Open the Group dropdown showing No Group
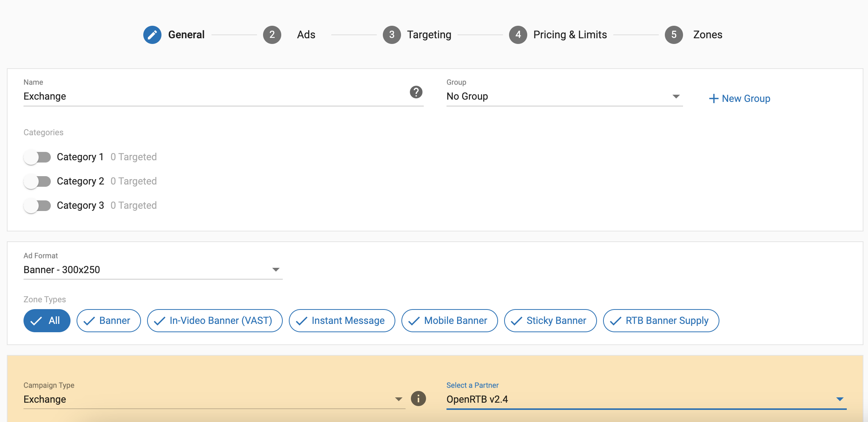Viewport: 868px width, 422px height. pos(564,97)
